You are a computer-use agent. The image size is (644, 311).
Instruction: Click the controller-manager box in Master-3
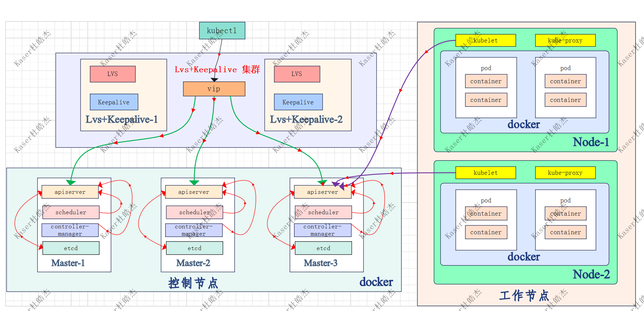point(323,230)
